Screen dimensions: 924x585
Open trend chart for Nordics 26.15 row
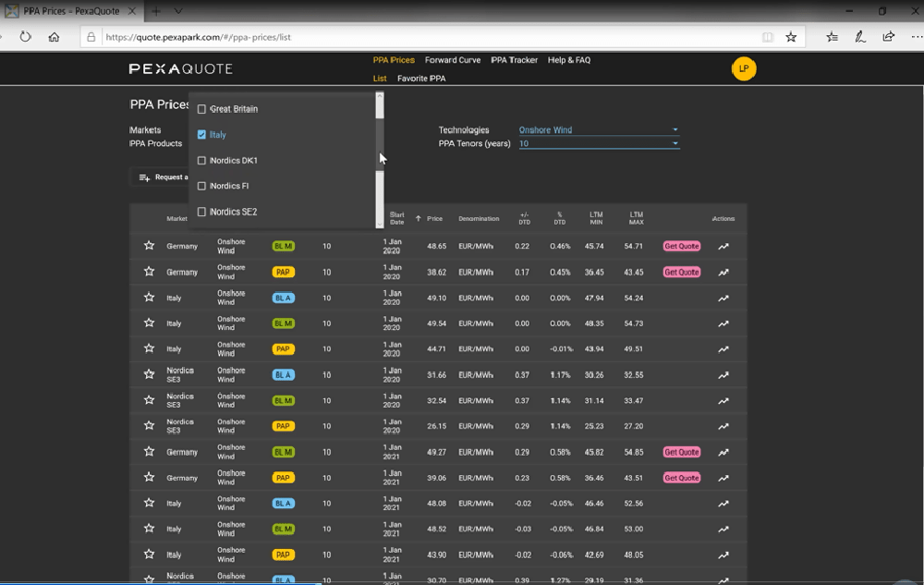click(x=723, y=427)
